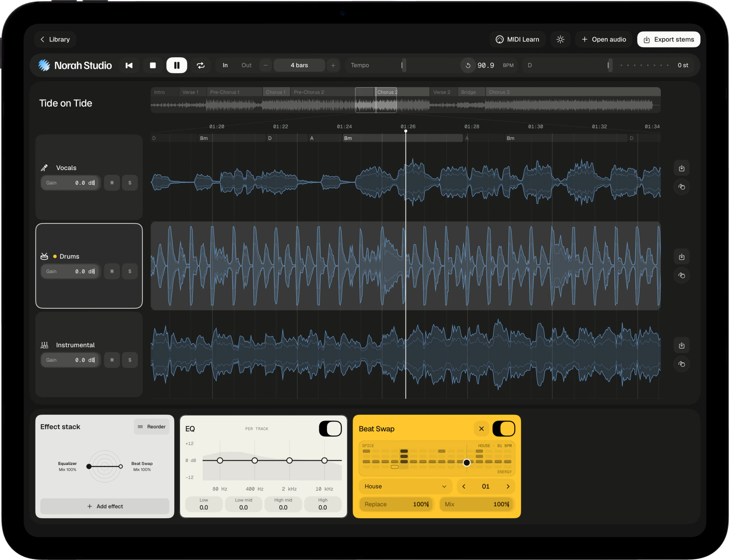Go to next Beat Swap pattern
This screenshot has height=560, width=729.
pos(508,486)
